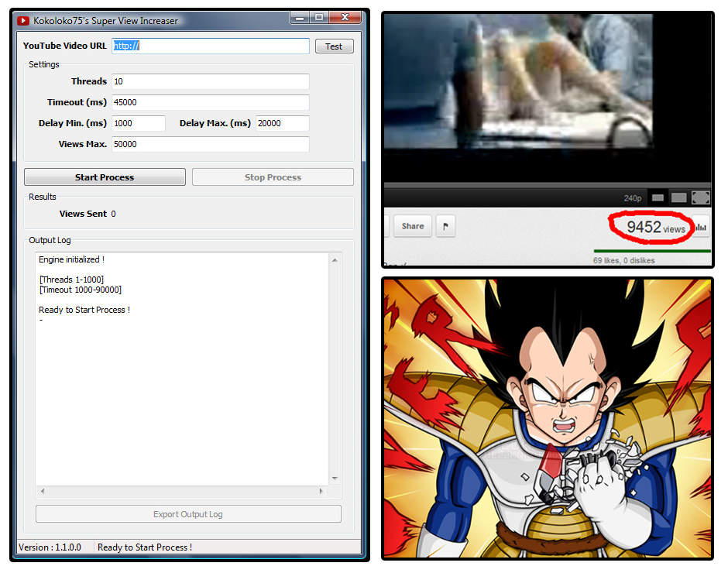The image size is (728, 573).
Task: Click the YouTube Video URL input field
Action: tap(211, 46)
